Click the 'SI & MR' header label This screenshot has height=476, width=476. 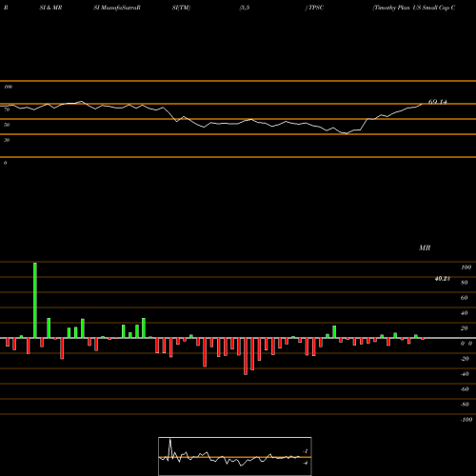click(x=50, y=8)
